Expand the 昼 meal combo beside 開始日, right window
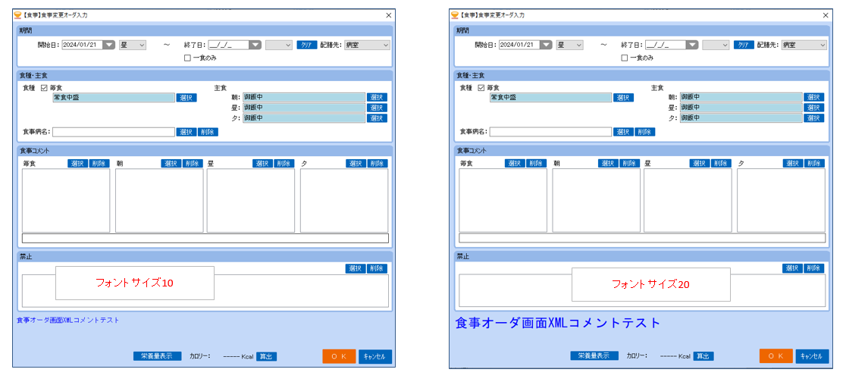This screenshot has width=868, height=385. 569,45
